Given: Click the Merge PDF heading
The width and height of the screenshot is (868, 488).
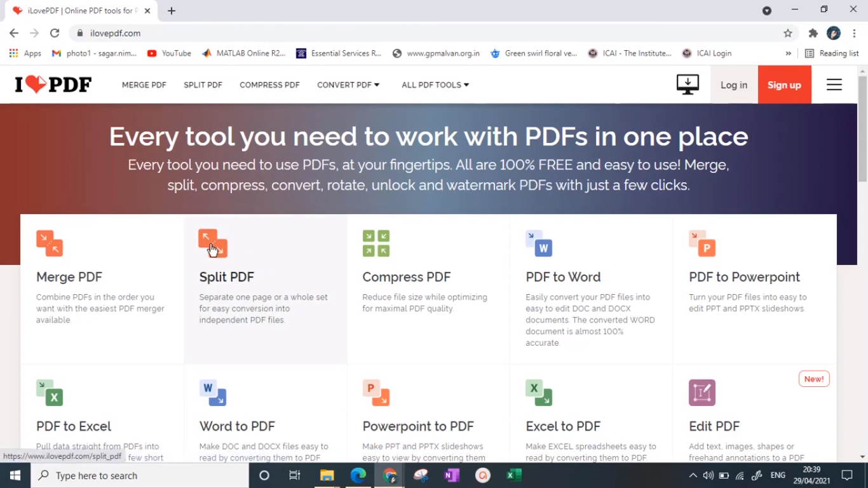Looking at the screenshot, I should click(x=69, y=277).
